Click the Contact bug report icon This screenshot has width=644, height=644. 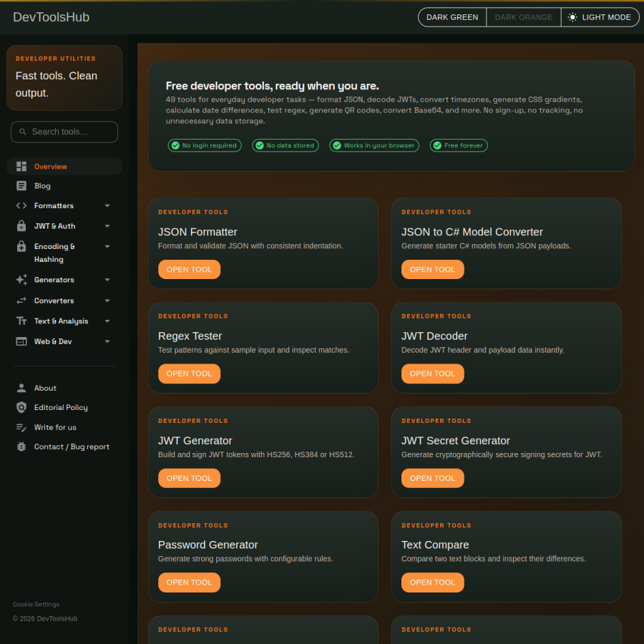pyautogui.click(x=21, y=447)
